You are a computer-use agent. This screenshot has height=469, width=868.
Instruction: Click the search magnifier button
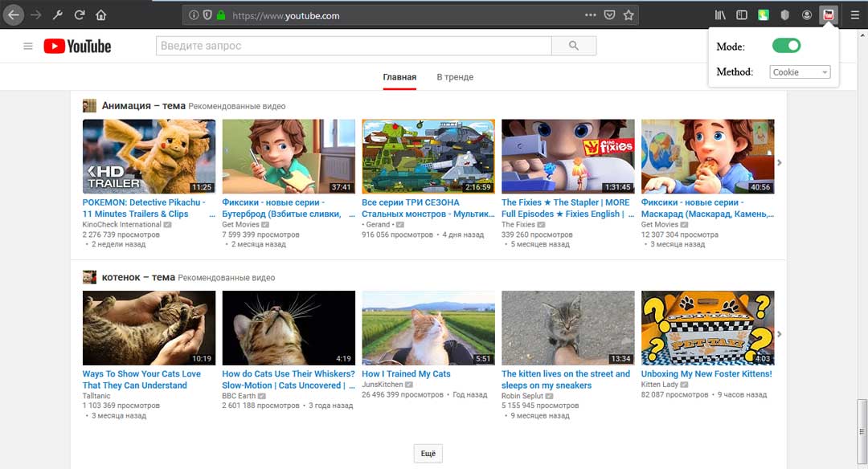(x=574, y=46)
